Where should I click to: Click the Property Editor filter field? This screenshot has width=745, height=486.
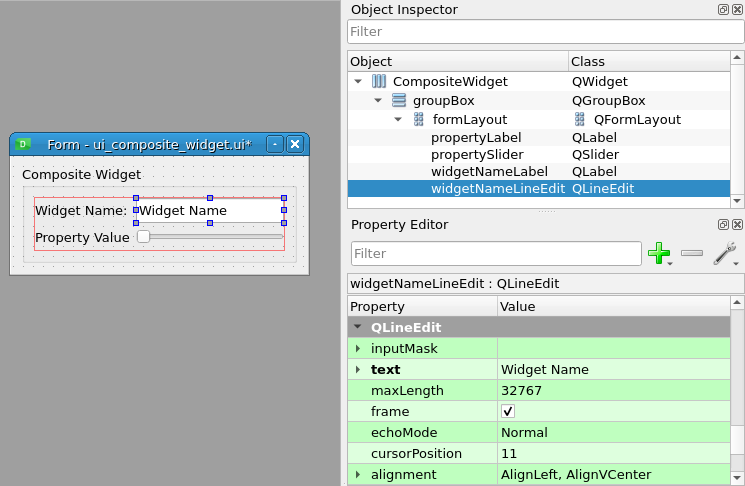495,254
